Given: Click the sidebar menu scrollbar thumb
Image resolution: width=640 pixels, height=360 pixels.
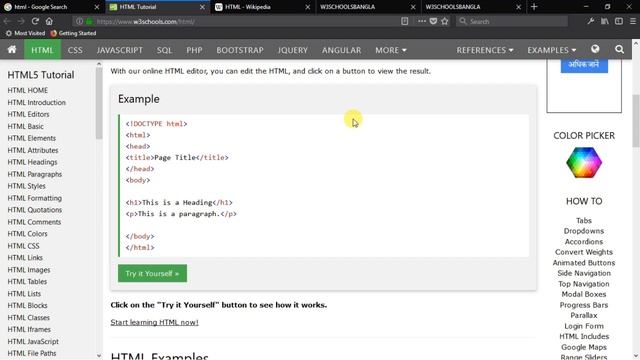Looking at the screenshot, I should 98,103.
